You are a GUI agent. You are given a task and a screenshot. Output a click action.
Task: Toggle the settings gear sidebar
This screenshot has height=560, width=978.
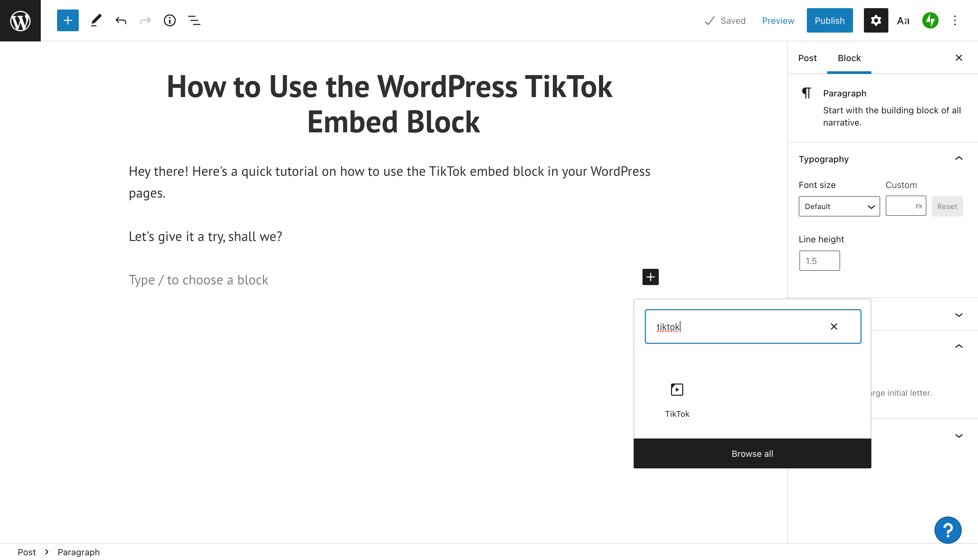876,20
